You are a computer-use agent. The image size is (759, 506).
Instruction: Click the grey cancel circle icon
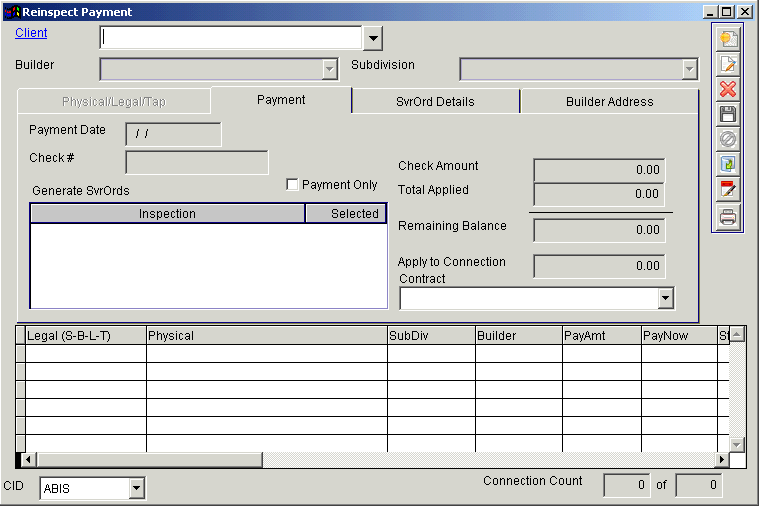[728, 139]
